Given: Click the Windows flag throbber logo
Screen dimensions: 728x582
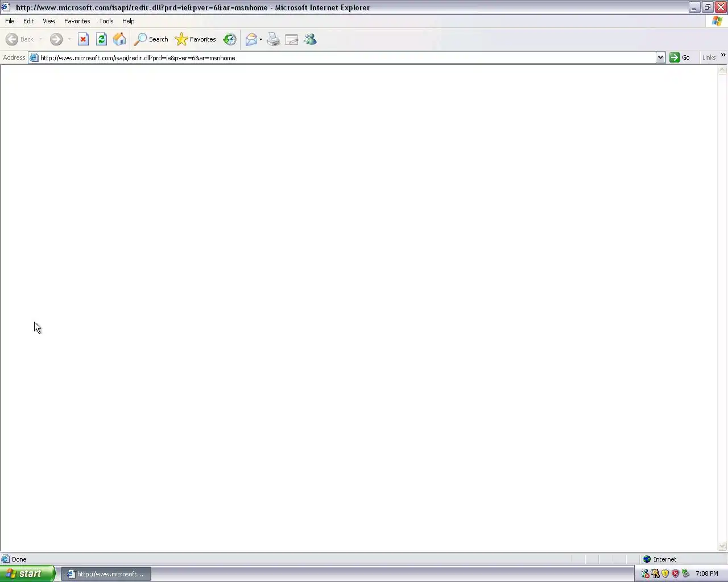Looking at the screenshot, I should coord(717,21).
